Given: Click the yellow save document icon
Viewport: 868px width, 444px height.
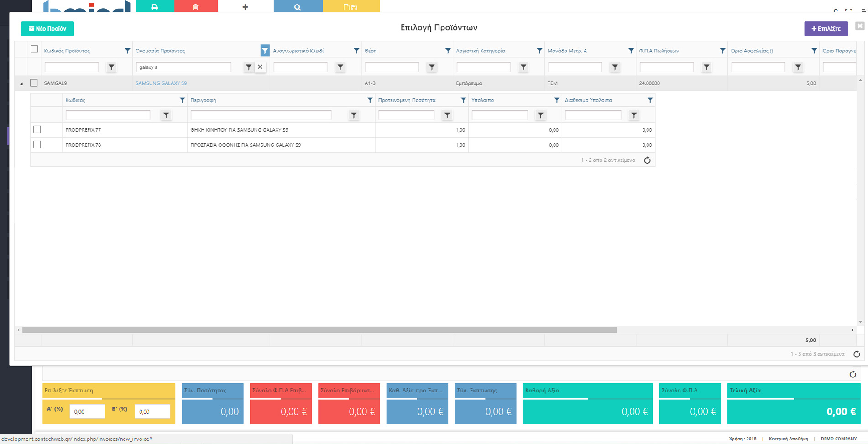Looking at the screenshot, I should (350, 7).
